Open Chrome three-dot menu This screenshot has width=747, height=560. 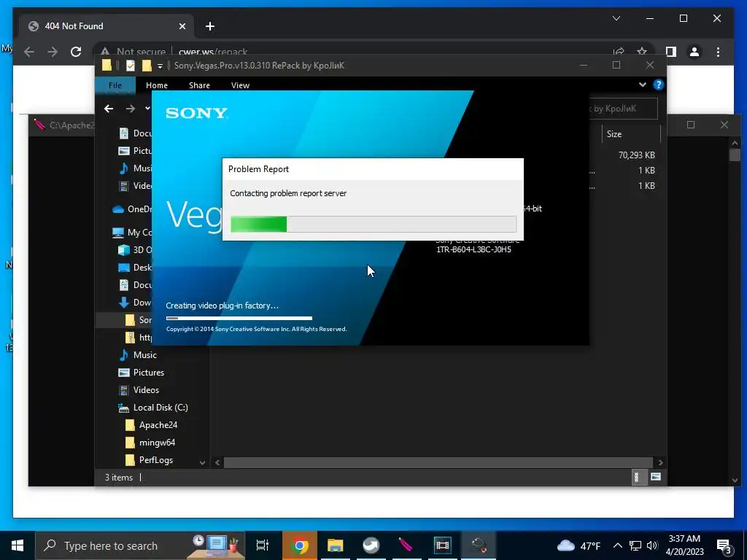coord(718,52)
